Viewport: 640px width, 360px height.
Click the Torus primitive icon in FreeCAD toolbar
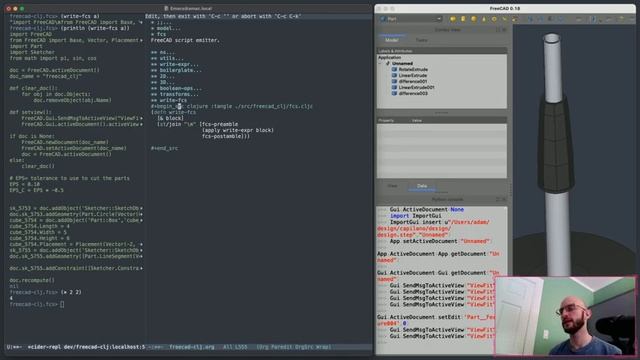494,19
